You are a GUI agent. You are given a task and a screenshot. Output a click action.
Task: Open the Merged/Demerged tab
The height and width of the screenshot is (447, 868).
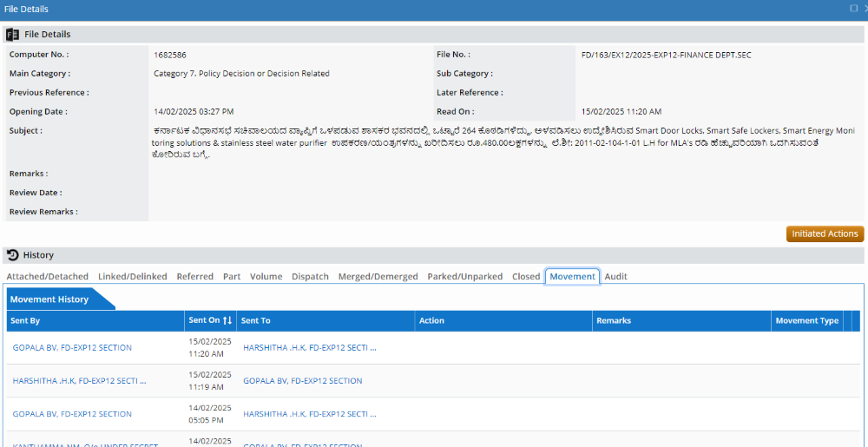(378, 277)
